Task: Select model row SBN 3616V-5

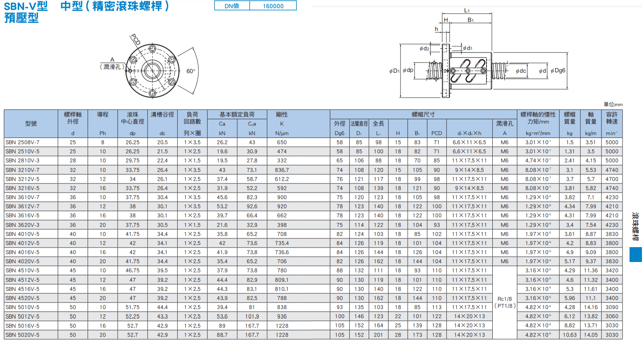Action: [313, 215]
